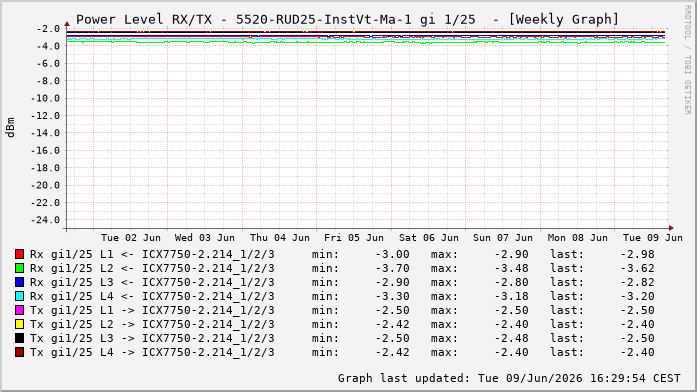Screen dimensions: 697x392
Task: Click the Fri 05 Jun axis label
Action: 354,238
